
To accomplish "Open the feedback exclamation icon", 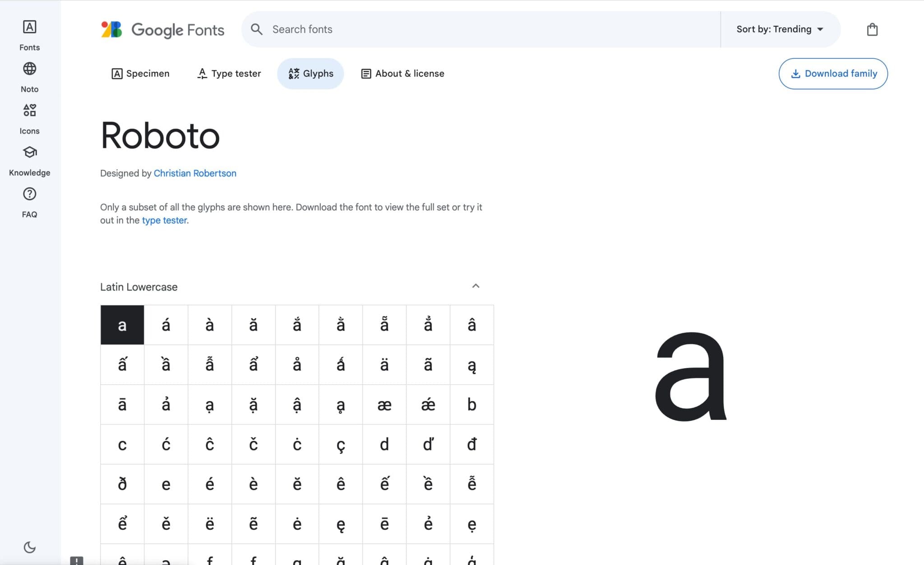I will (x=77, y=560).
